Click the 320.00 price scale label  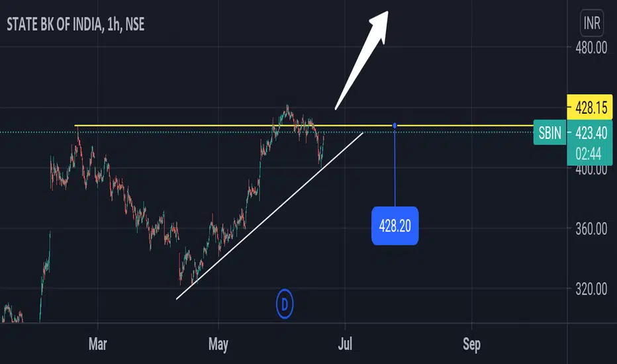(591, 289)
